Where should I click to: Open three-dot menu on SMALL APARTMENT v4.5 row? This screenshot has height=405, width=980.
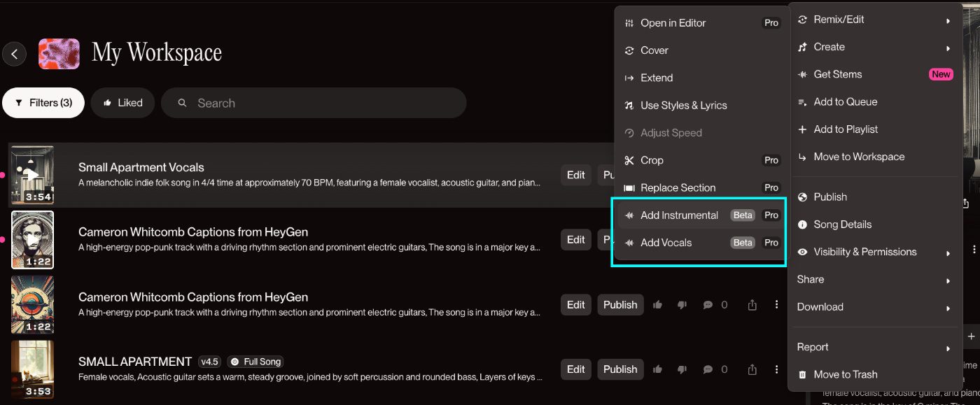coord(776,369)
